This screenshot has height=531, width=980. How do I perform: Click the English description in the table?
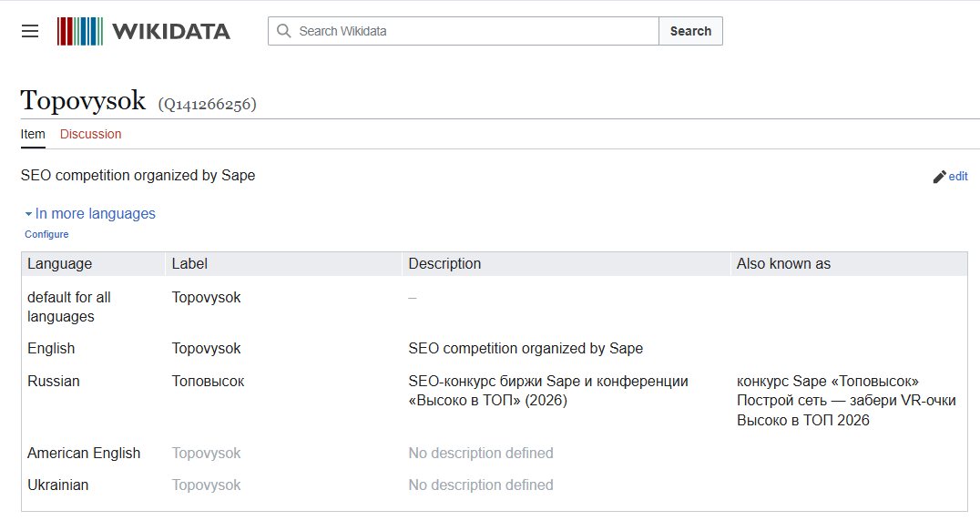coord(526,349)
